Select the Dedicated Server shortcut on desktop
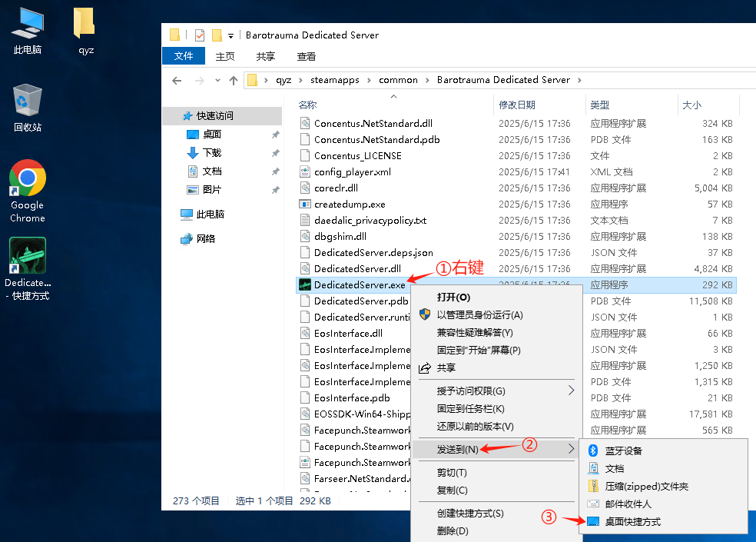This screenshot has width=756, height=542. click(28, 269)
